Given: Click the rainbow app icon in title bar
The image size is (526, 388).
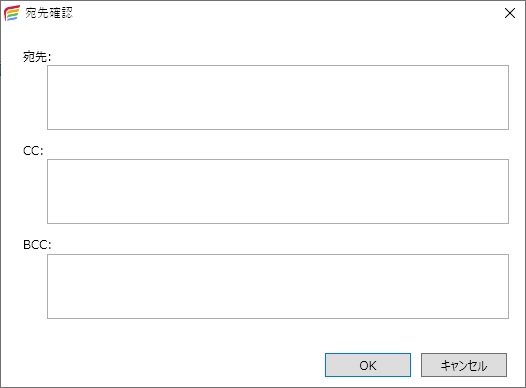Looking at the screenshot, I should pyautogui.click(x=12, y=13).
